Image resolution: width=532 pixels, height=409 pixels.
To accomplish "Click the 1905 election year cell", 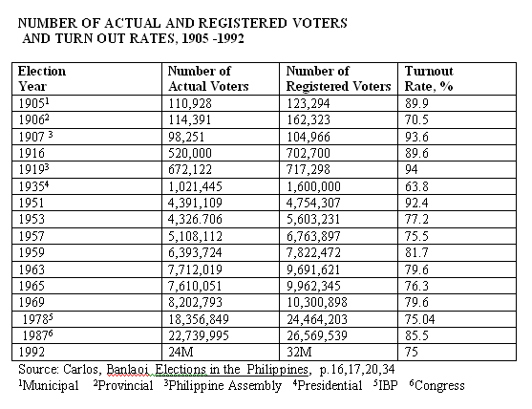I will pos(87,103).
